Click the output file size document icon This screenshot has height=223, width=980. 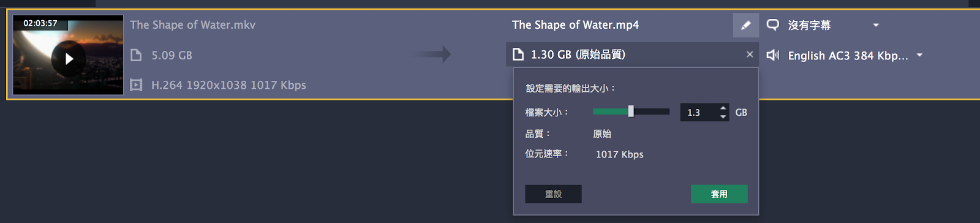coord(518,55)
